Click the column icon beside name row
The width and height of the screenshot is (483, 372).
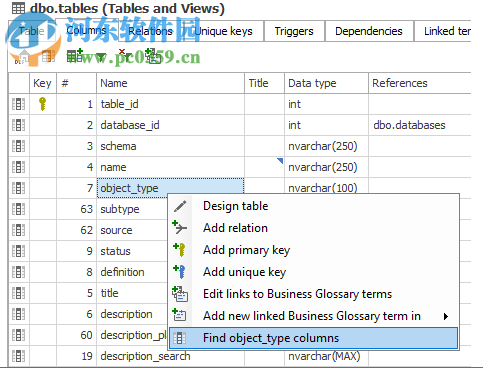[x=18, y=167]
